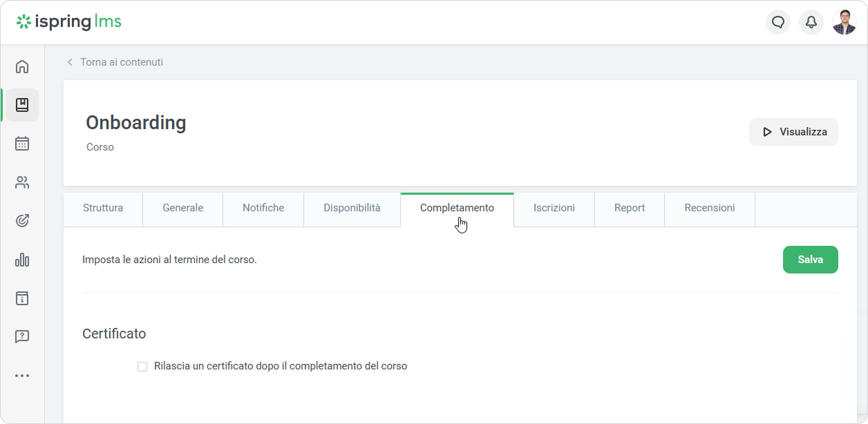
Task: Open the user profile avatar menu
Action: click(x=845, y=22)
